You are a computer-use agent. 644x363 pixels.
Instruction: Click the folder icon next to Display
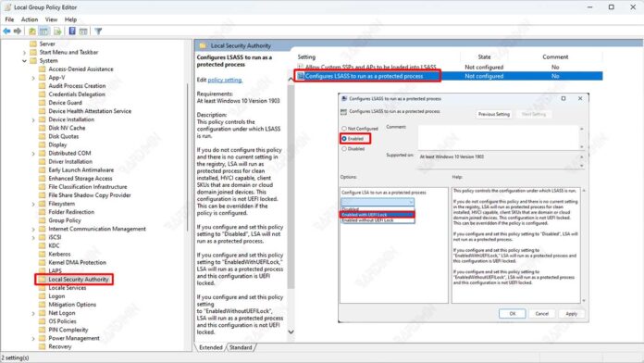pyautogui.click(x=42, y=144)
